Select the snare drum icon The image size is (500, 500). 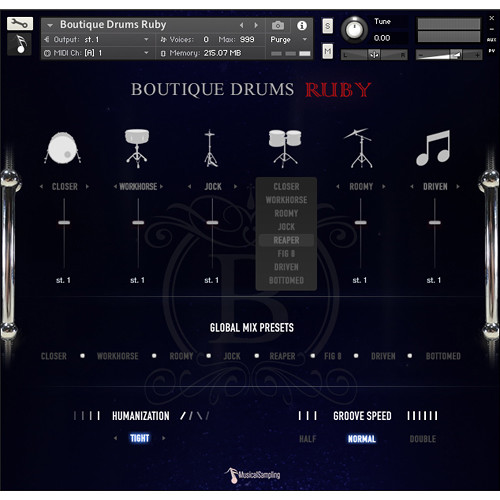(137, 148)
